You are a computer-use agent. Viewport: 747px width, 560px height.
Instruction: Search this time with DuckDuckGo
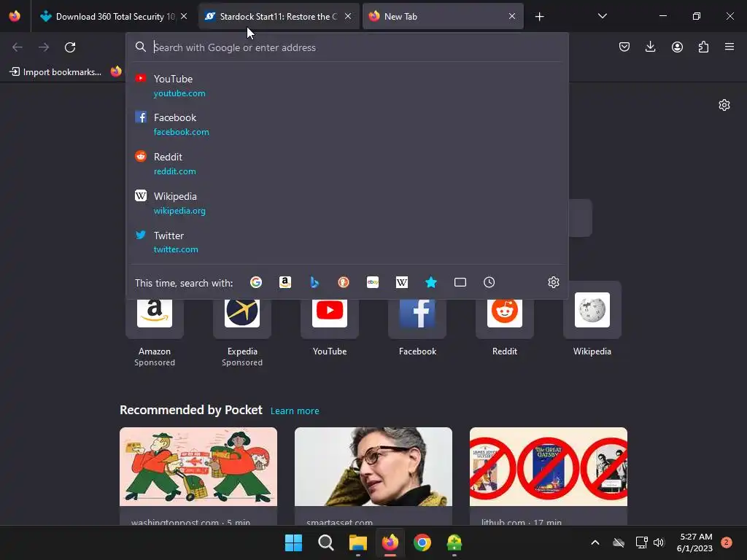click(x=344, y=282)
